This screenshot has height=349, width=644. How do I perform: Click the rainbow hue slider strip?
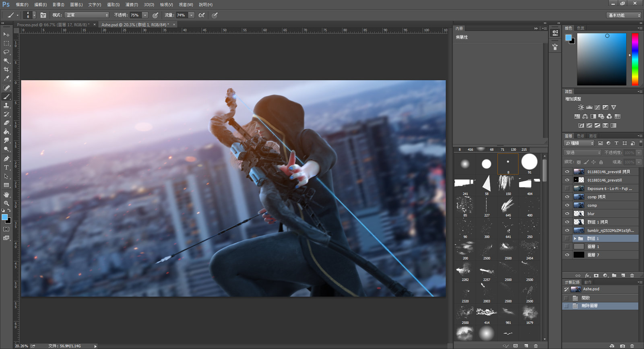635,59
